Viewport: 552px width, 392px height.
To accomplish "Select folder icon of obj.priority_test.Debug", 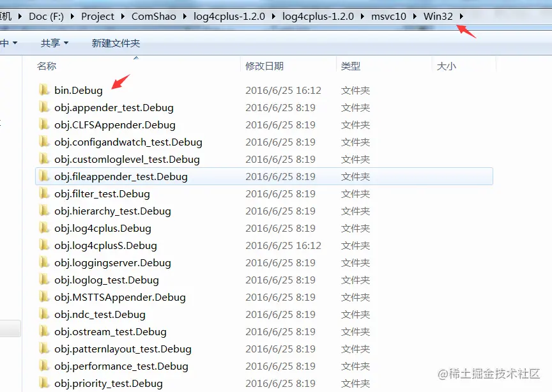I will point(43,383).
